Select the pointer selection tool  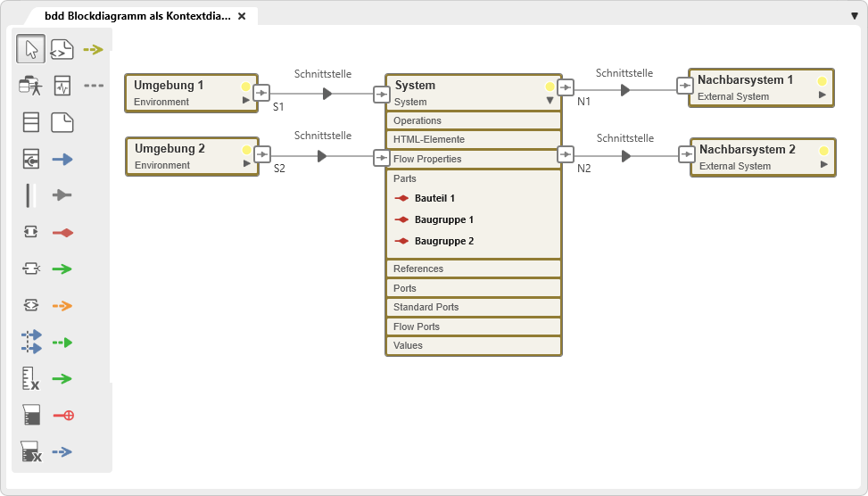tap(31, 49)
